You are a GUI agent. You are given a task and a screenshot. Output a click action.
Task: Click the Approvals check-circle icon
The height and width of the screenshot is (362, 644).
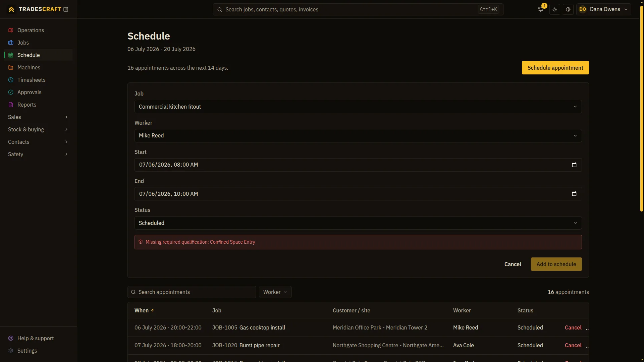point(11,92)
